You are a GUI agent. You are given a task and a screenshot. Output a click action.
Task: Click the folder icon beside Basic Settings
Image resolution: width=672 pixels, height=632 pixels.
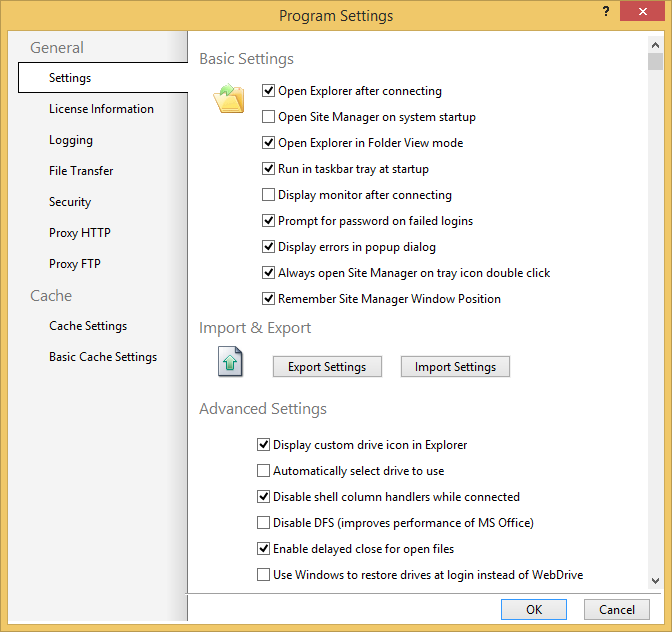[229, 101]
